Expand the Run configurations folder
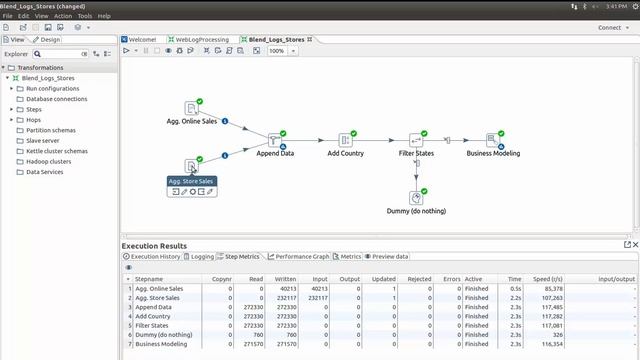The height and width of the screenshot is (360, 640). pyautogui.click(x=11, y=88)
